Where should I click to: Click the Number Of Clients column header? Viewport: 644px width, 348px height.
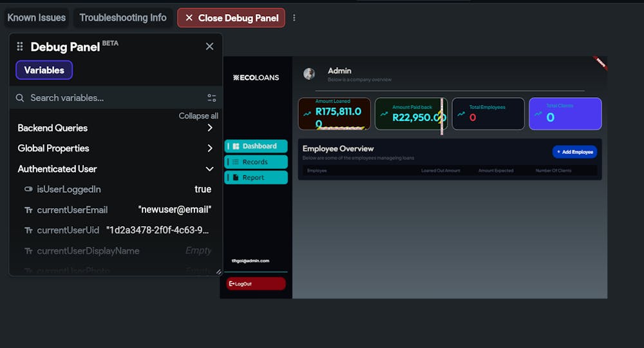tap(553, 171)
